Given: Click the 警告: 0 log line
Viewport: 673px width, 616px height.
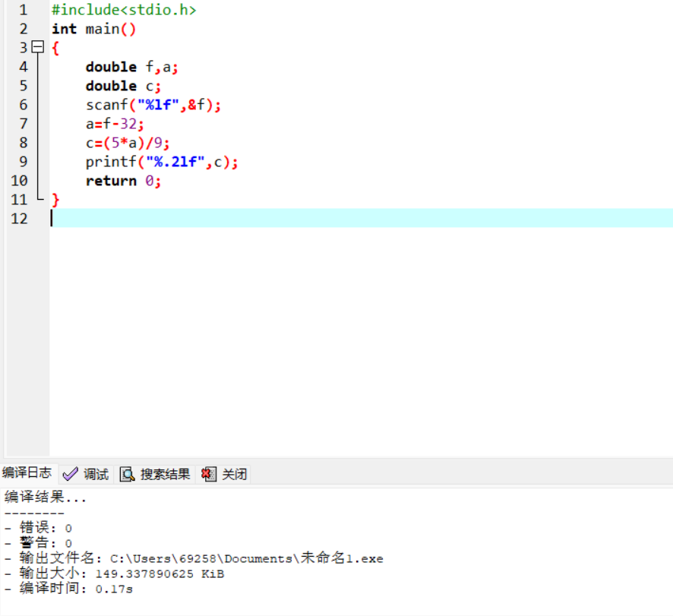Looking at the screenshot, I should [38, 542].
